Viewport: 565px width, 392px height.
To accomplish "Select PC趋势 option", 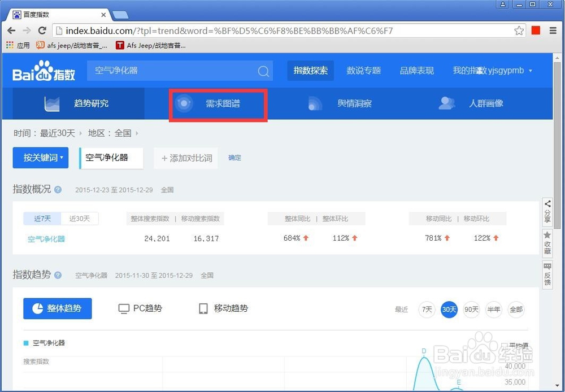I will point(141,308).
